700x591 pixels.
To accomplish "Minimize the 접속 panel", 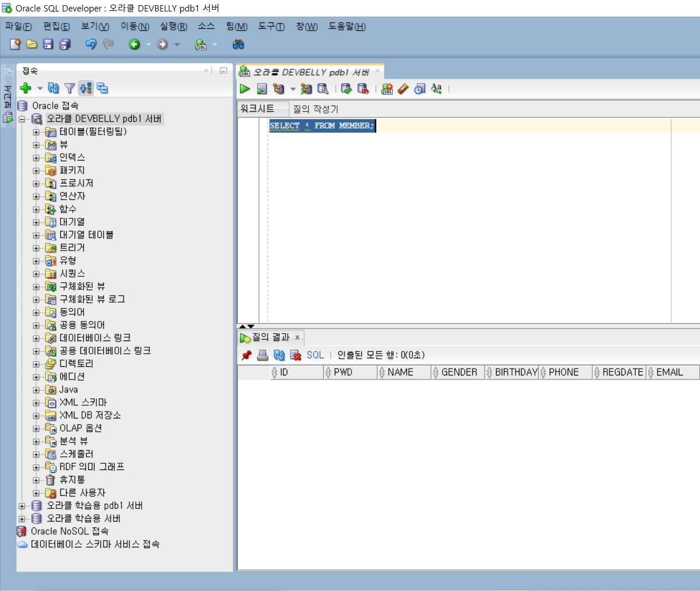I will pos(224,71).
